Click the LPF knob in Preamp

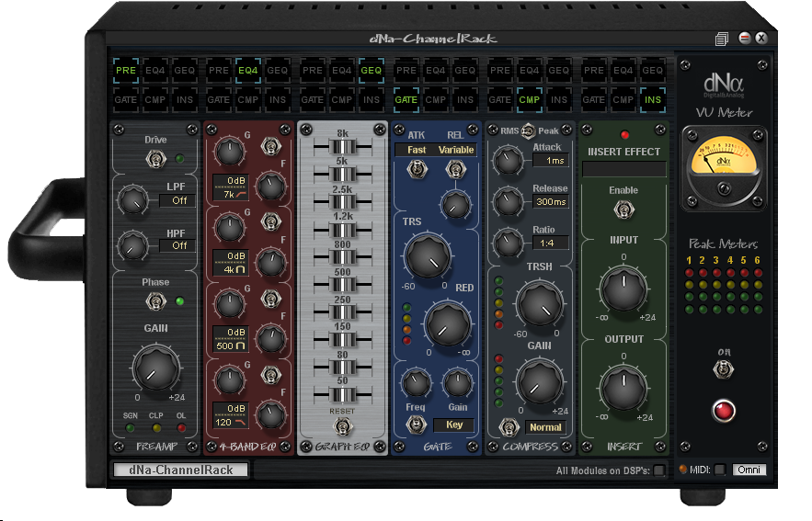click(x=132, y=200)
